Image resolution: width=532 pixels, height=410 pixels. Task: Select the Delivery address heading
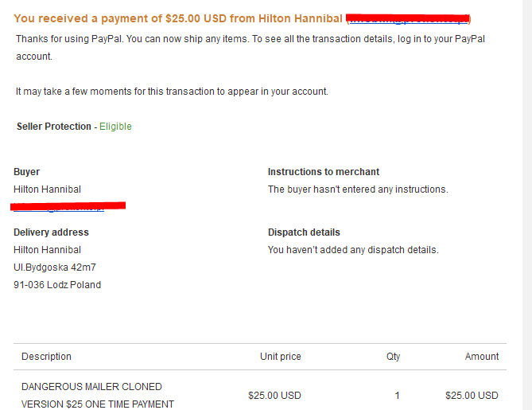coord(51,232)
